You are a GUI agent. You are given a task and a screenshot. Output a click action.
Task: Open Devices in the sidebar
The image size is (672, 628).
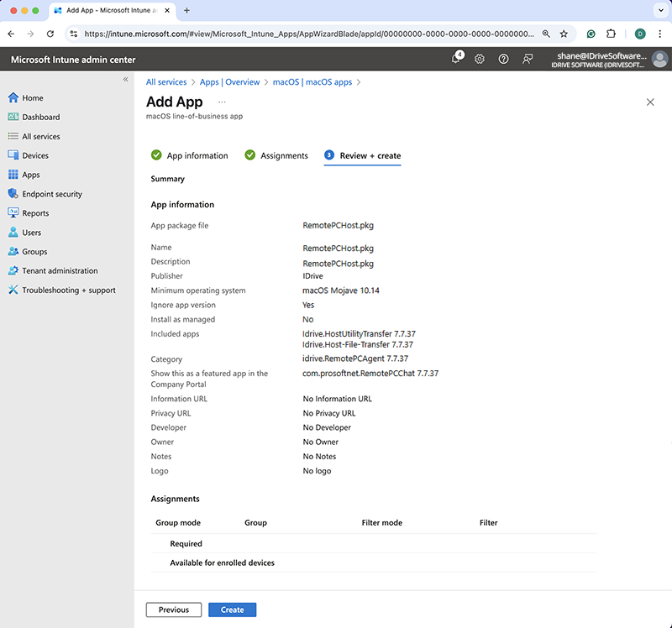35,155
